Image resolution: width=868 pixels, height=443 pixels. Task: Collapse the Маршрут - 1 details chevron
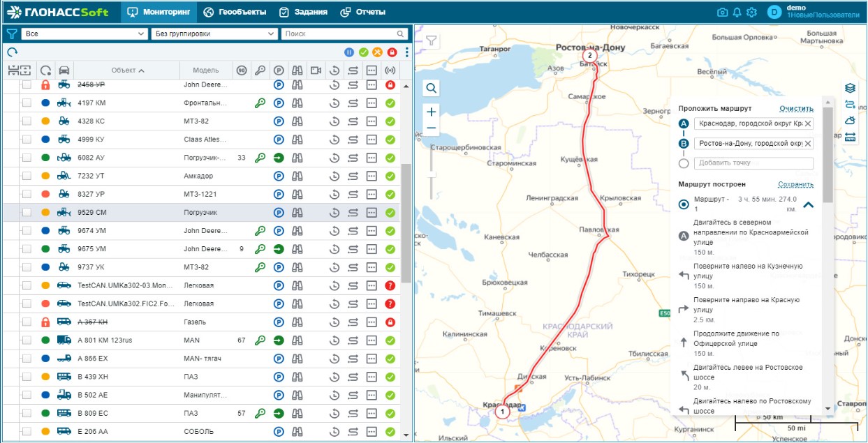coord(809,205)
